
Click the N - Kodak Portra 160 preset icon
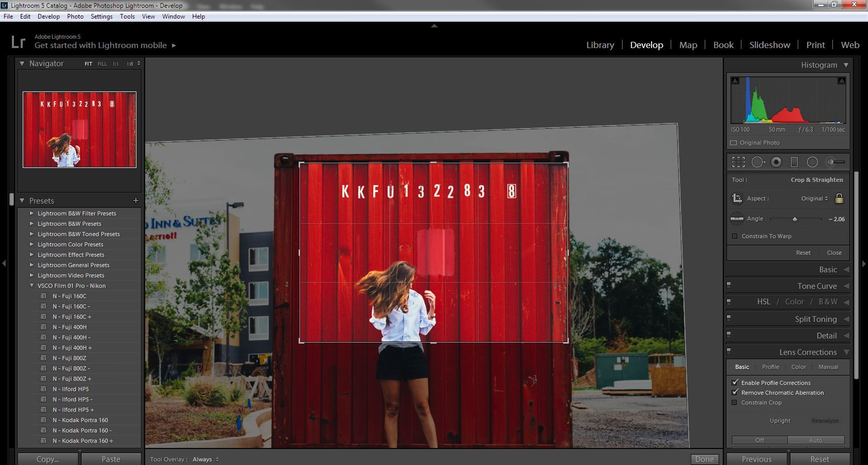44,420
